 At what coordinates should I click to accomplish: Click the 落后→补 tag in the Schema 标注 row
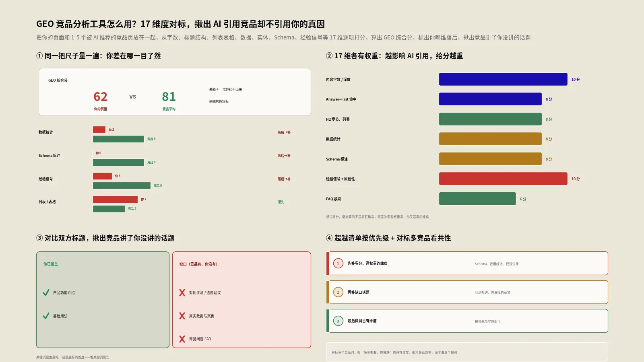point(284,156)
